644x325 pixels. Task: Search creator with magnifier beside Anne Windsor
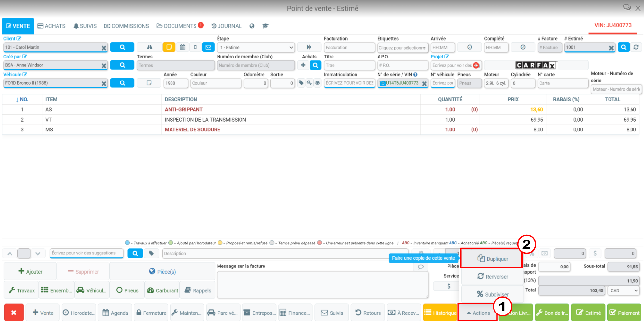coord(122,65)
